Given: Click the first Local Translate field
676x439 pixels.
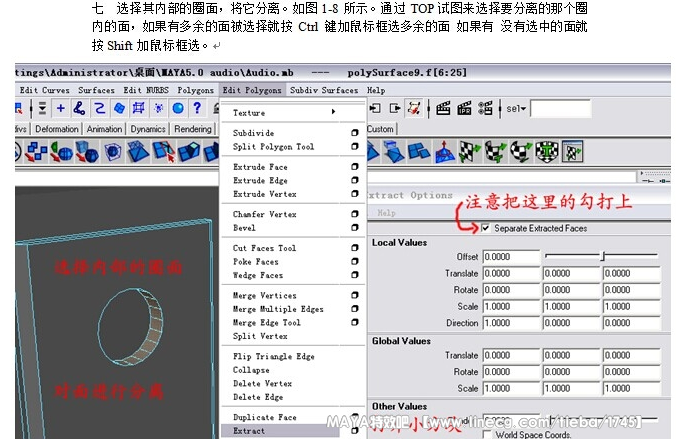Looking at the screenshot, I should pyautogui.click(x=511, y=273).
